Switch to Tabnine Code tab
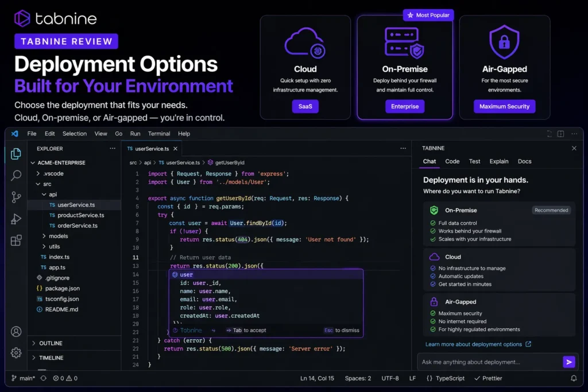Screen dimensions: 588x392 (452, 161)
